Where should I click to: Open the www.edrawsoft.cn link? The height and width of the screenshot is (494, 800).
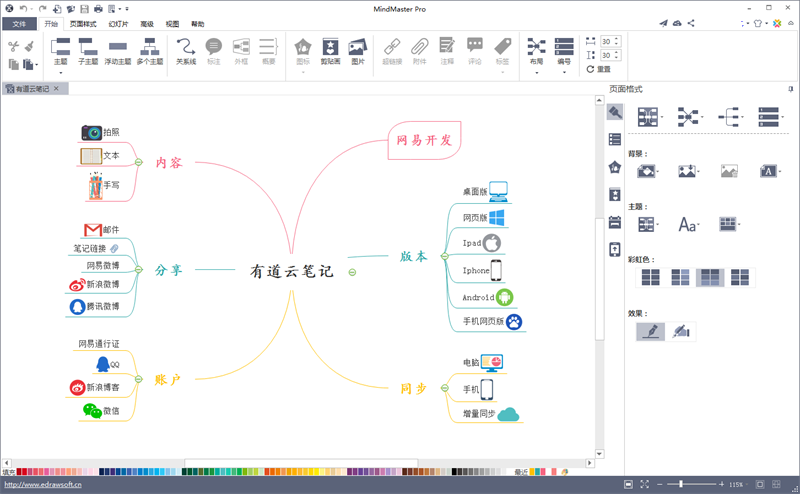pyautogui.click(x=43, y=484)
